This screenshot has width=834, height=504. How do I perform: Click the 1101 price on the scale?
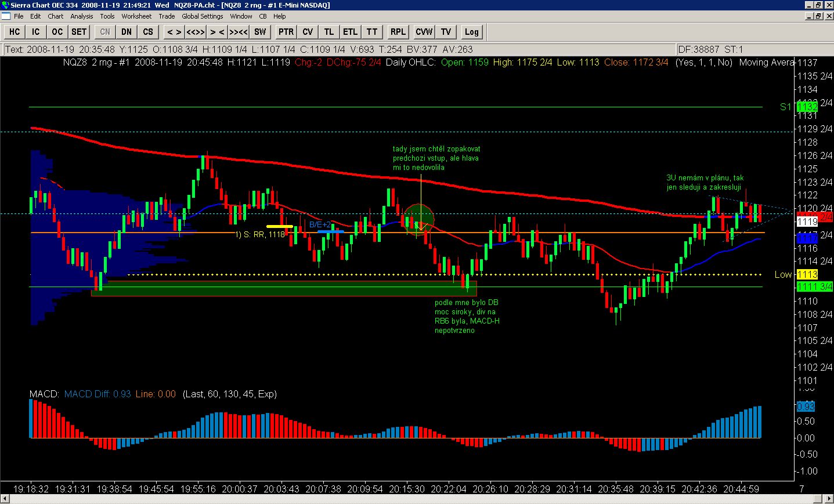point(807,380)
